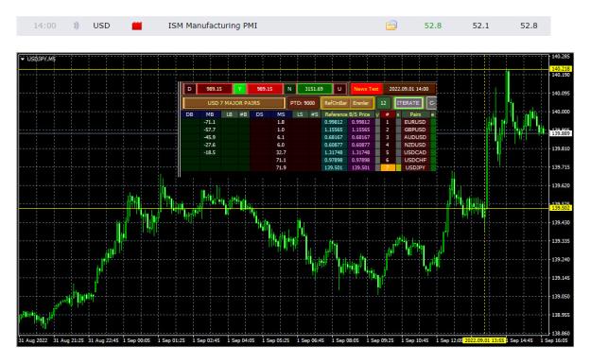This screenshot has height=364, width=591.
Task: Toggle the green T button
Action: point(240,89)
